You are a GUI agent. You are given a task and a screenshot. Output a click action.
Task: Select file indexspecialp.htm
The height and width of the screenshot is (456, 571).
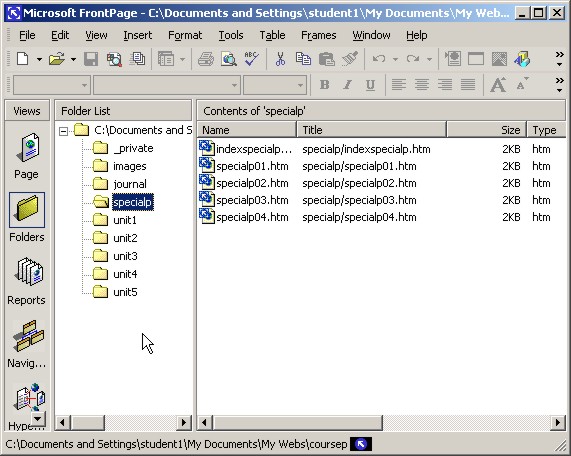[254, 149]
